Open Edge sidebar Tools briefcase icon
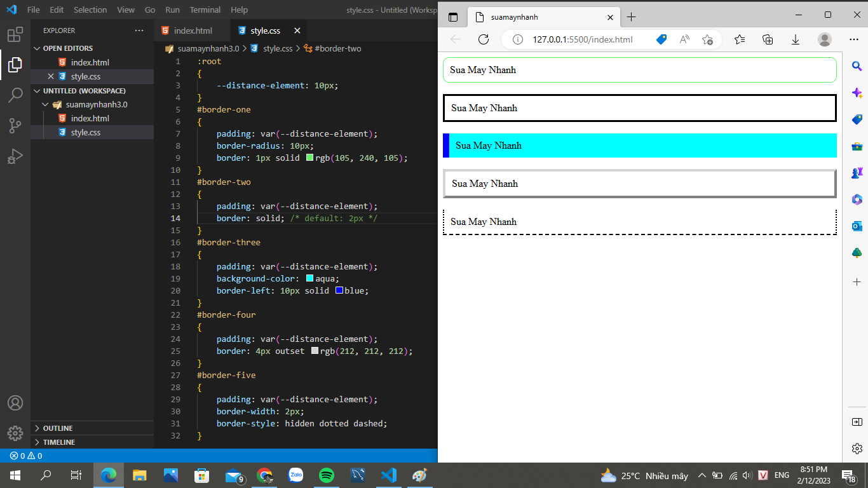 (857, 146)
